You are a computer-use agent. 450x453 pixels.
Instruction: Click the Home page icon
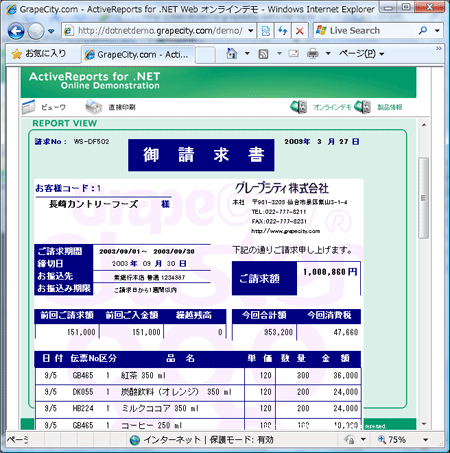[232, 53]
